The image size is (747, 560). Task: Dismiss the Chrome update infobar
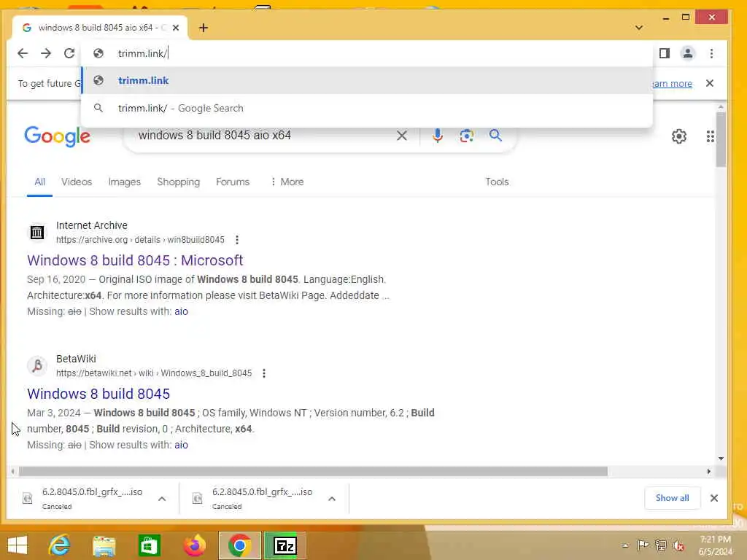pyautogui.click(x=709, y=83)
